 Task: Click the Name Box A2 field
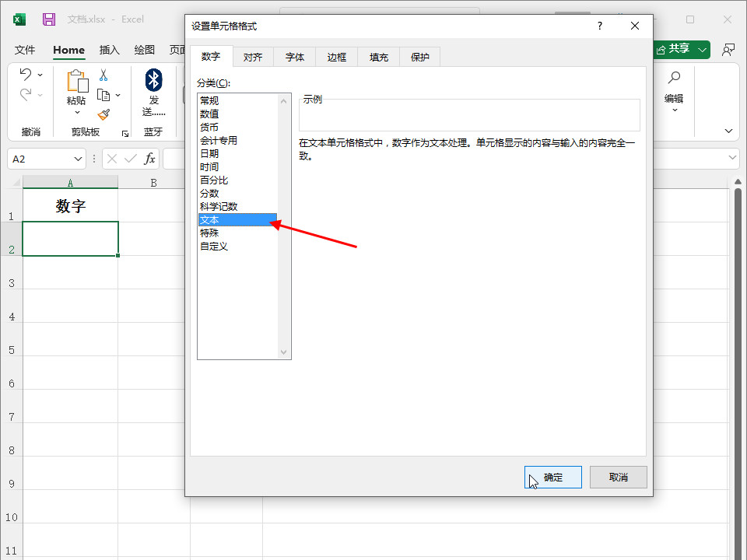[40, 159]
